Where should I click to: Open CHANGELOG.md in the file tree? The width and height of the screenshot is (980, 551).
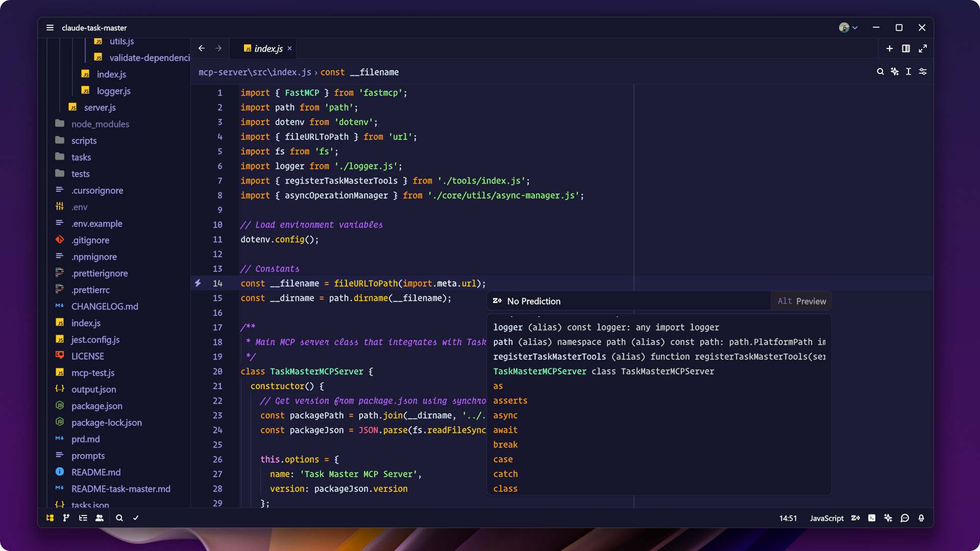click(x=105, y=307)
